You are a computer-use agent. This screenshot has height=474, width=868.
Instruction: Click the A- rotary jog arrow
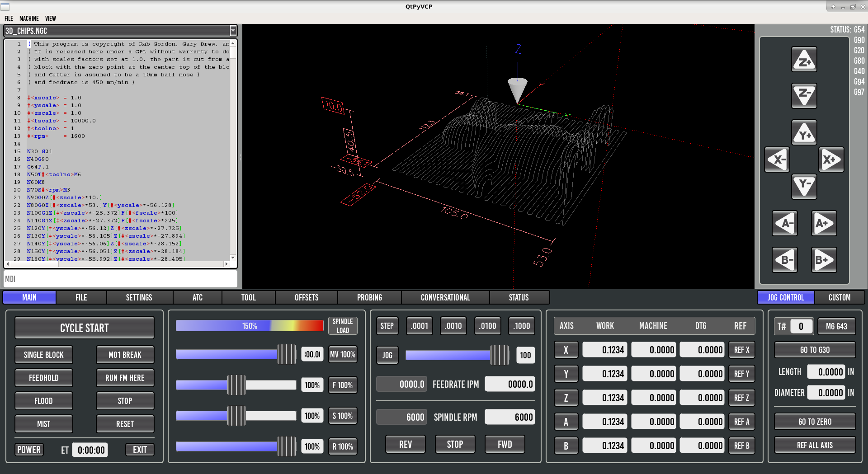[785, 223]
